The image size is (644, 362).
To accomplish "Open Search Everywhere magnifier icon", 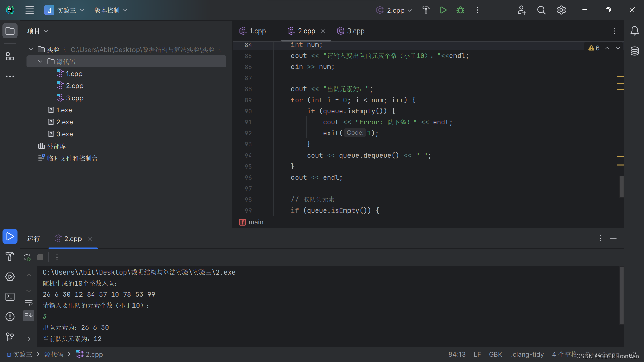I will click(x=541, y=10).
